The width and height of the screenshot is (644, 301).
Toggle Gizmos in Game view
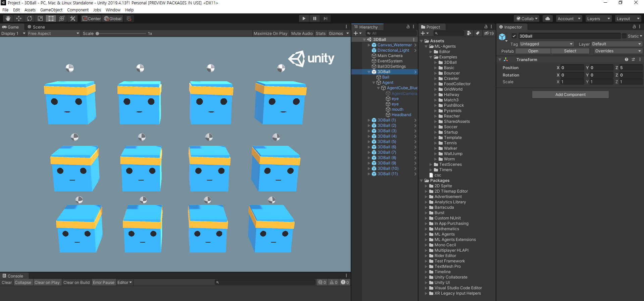tap(336, 33)
